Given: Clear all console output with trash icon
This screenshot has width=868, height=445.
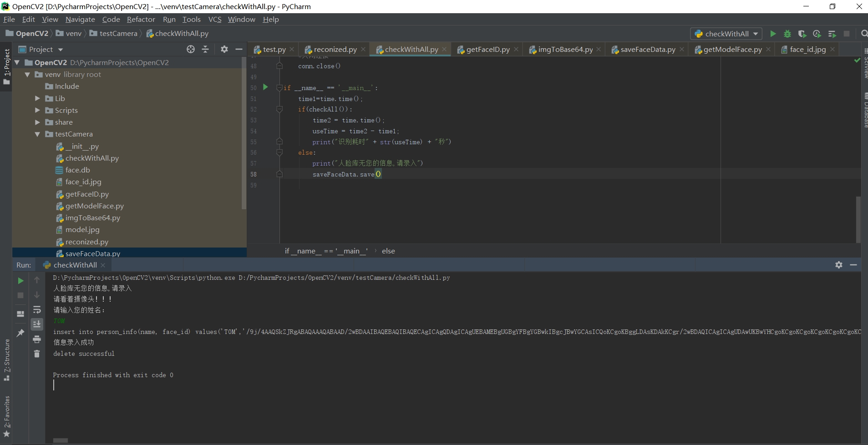Looking at the screenshot, I should tap(37, 354).
